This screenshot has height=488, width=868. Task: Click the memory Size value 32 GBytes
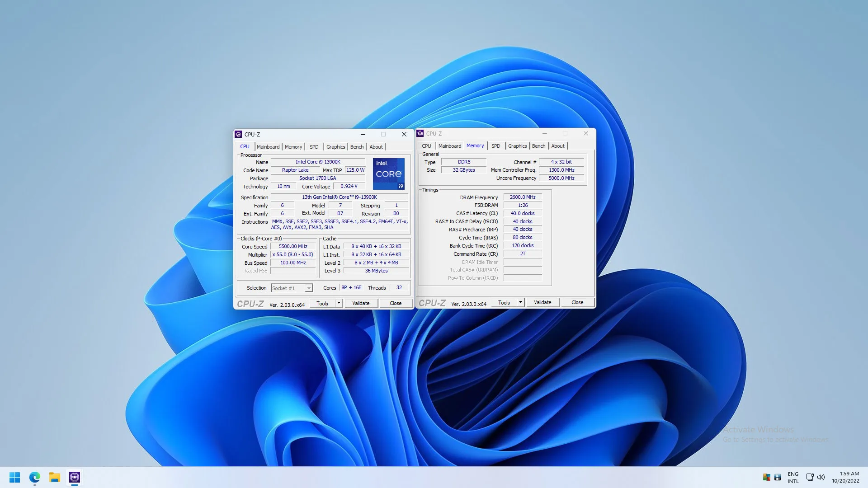click(464, 170)
